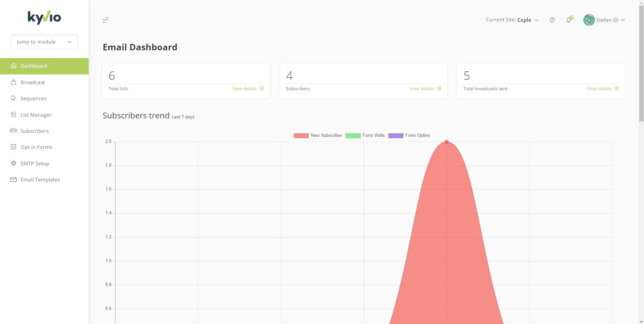Open notifications bell icon
The height and width of the screenshot is (324, 644).
click(568, 20)
